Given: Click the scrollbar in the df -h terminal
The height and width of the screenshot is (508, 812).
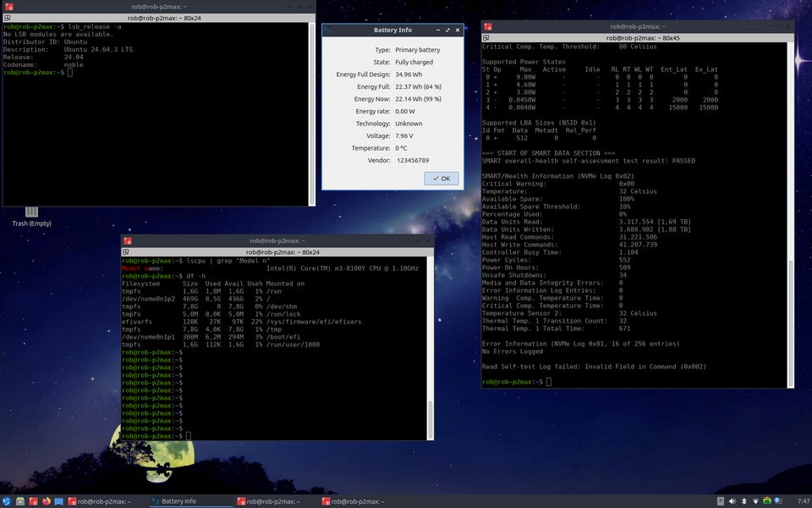Looking at the screenshot, I should click(429, 419).
